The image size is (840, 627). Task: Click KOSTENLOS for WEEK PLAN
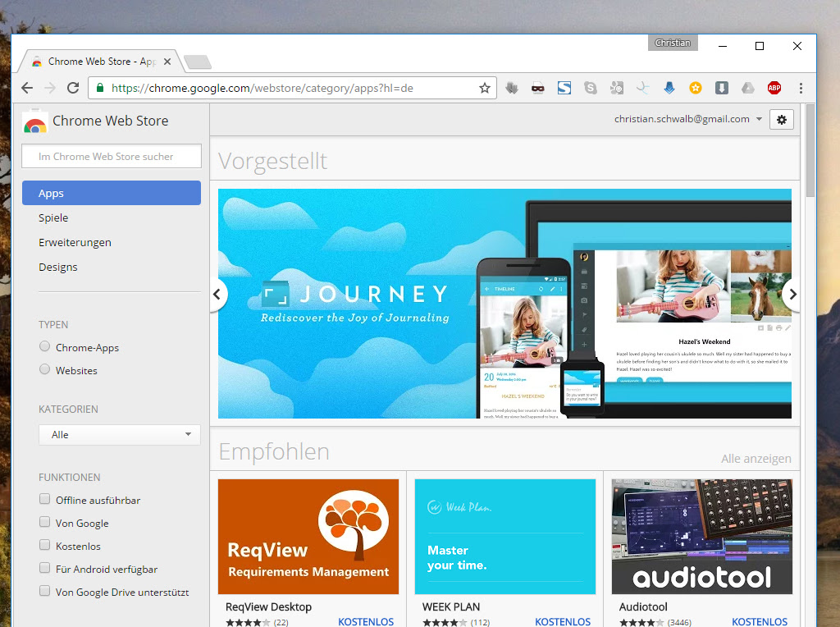pyautogui.click(x=563, y=621)
